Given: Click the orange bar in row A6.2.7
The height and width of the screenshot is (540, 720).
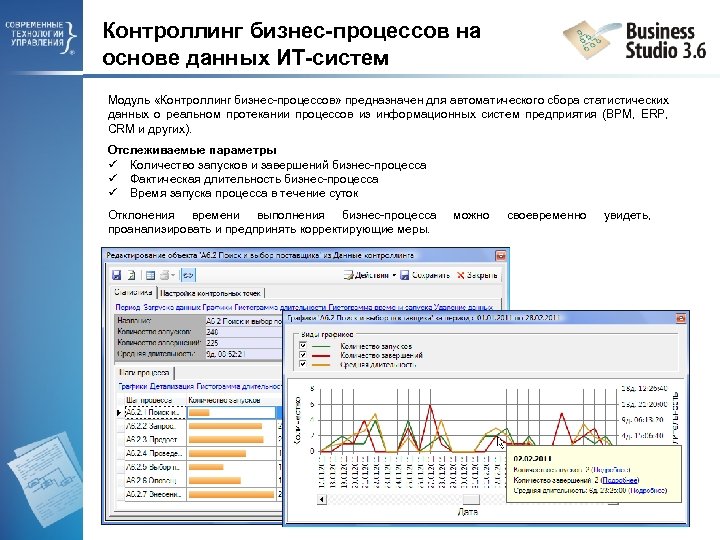Looking at the screenshot, I should (x=231, y=495).
